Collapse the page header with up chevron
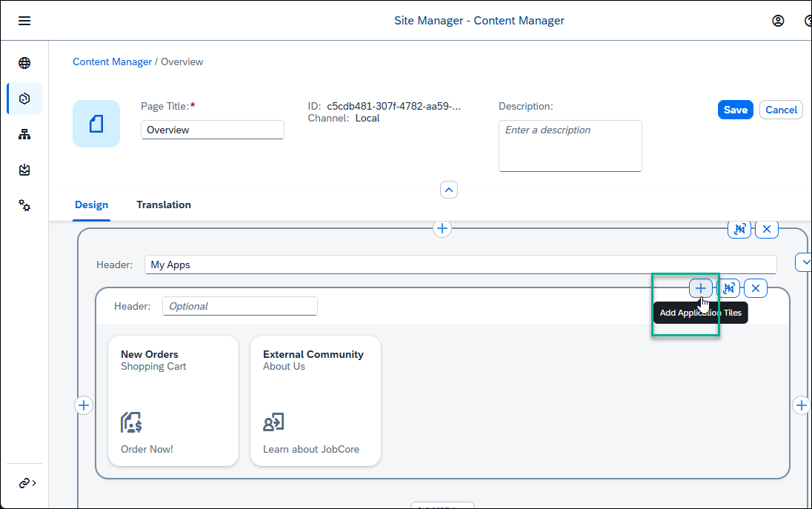 (449, 190)
